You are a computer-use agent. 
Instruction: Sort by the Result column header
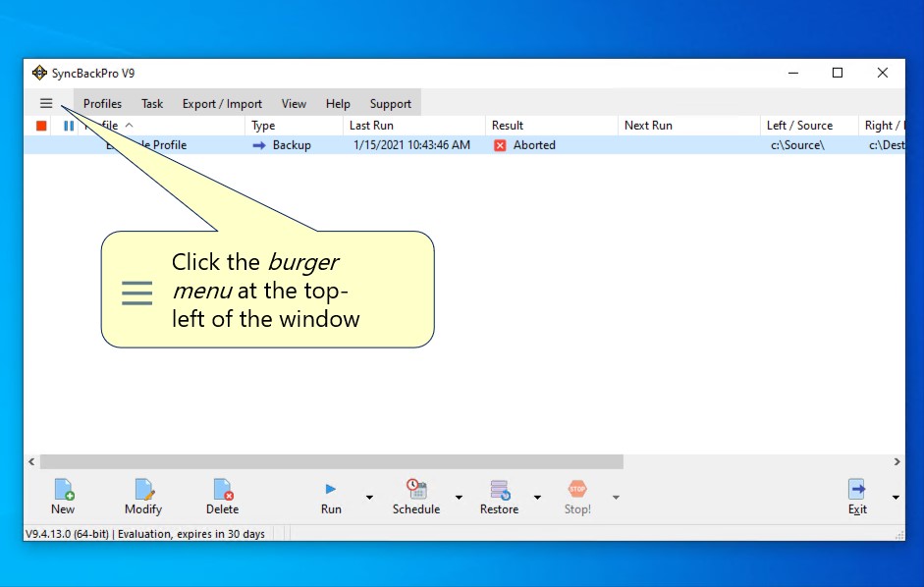click(x=552, y=126)
